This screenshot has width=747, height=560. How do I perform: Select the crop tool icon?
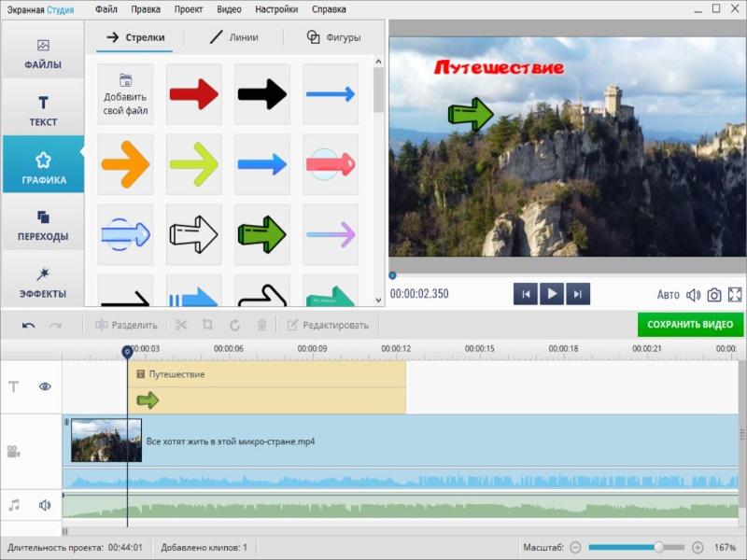208,325
